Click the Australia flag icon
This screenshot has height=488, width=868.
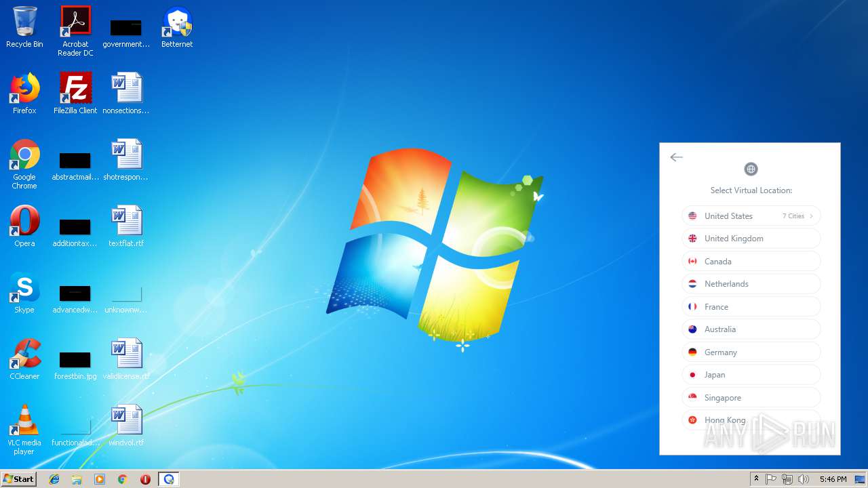[692, 329]
